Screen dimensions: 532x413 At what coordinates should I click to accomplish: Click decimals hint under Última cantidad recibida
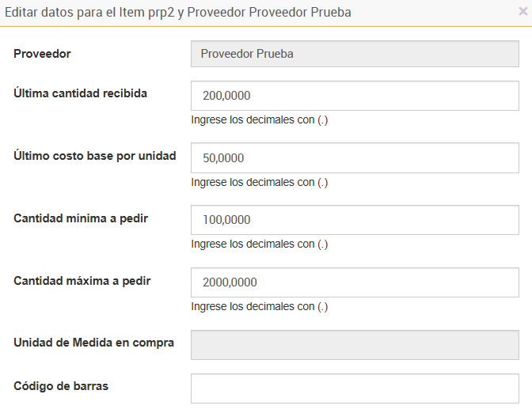[260, 120]
